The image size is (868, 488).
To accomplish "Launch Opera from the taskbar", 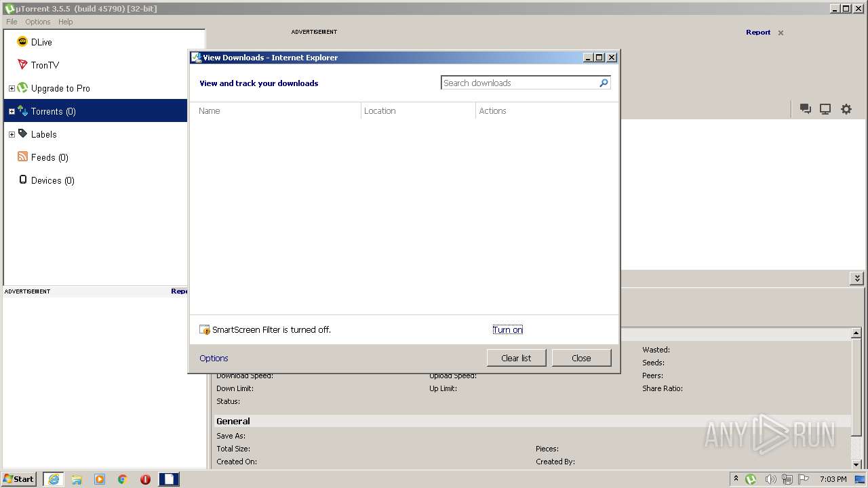I will [145, 479].
